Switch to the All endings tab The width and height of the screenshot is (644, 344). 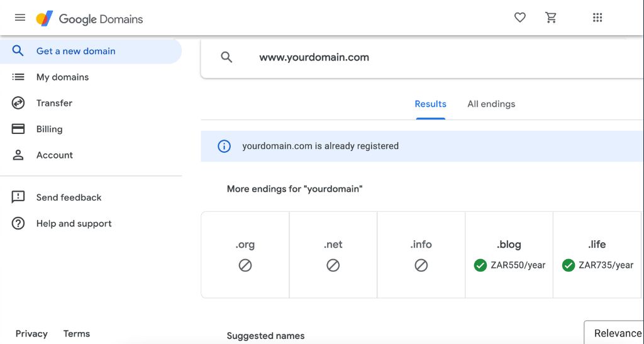pyautogui.click(x=491, y=104)
